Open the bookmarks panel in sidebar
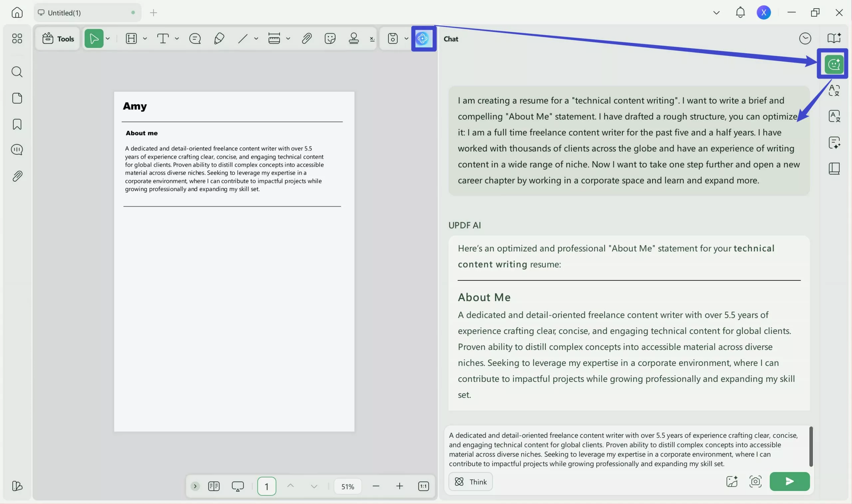The width and height of the screenshot is (852, 504). point(17,124)
